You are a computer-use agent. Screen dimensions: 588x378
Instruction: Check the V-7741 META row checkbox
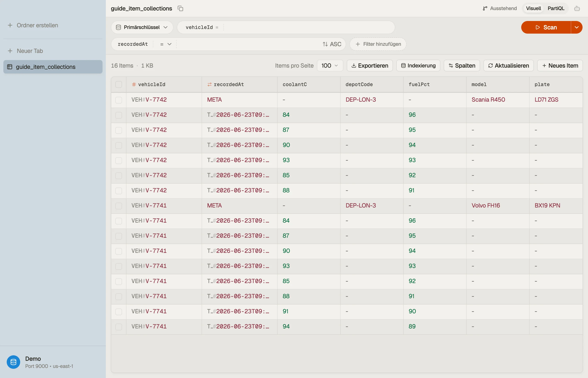[x=118, y=206]
